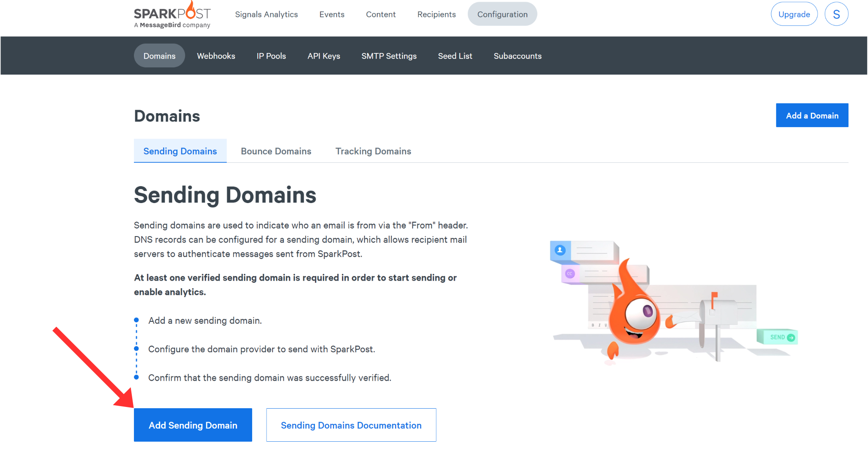The width and height of the screenshot is (868, 454).
Task: Go to Subaccounts
Action: [517, 56]
